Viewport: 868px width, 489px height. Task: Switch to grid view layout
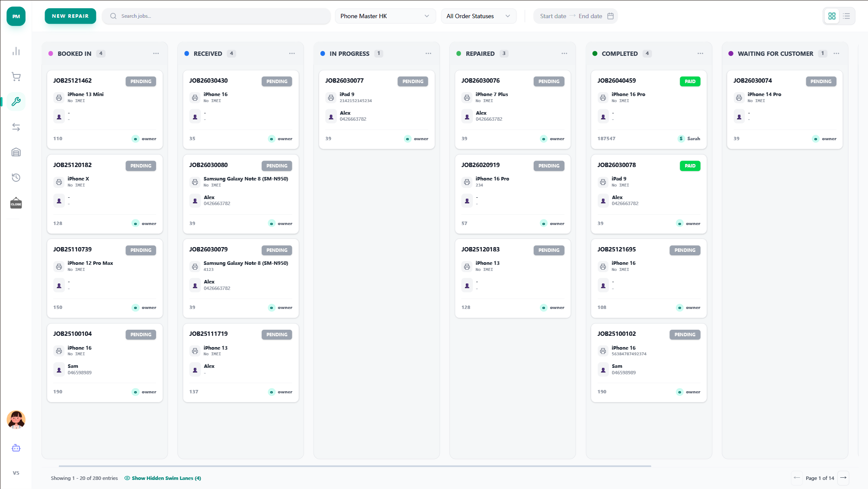pyautogui.click(x=831, y=16)
